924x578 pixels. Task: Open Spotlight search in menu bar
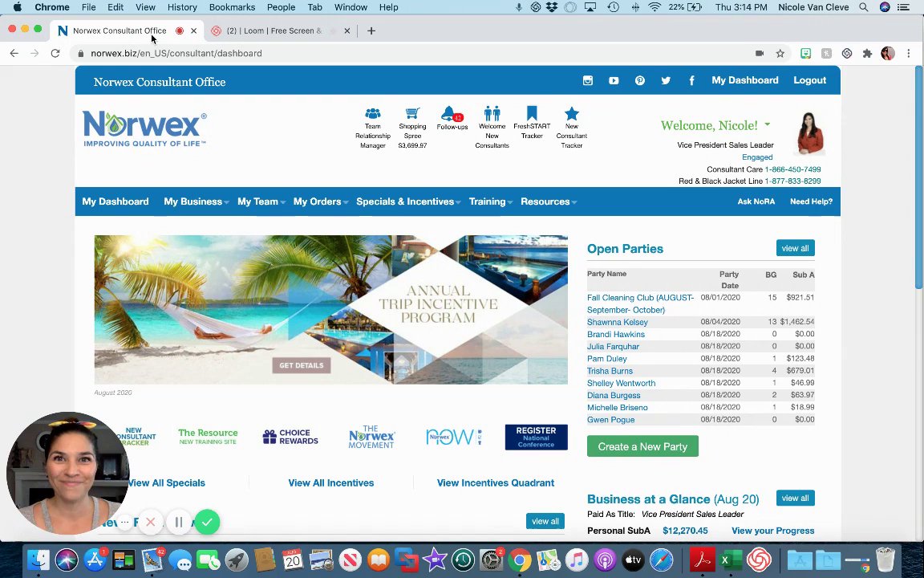pyautogui.click(x=863, y=7)
